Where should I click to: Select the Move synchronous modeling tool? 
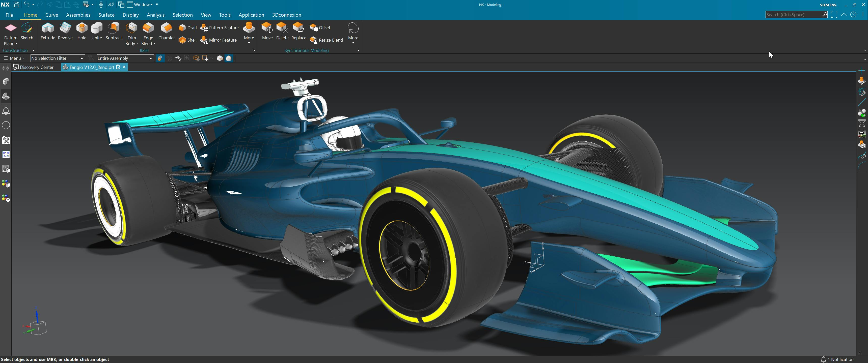coord(267,32)
